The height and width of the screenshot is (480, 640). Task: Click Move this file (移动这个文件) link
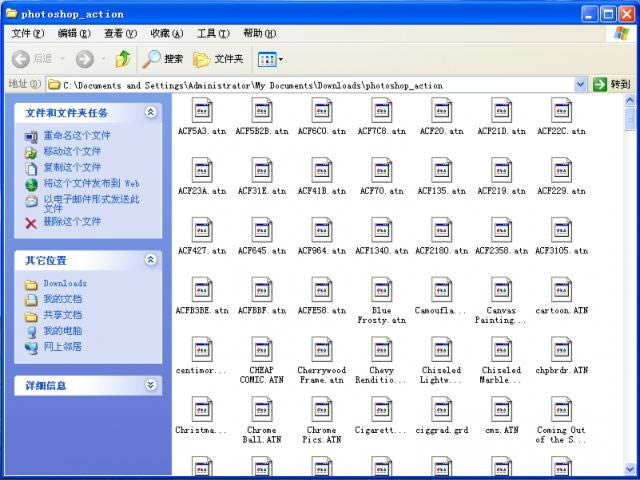72,151
